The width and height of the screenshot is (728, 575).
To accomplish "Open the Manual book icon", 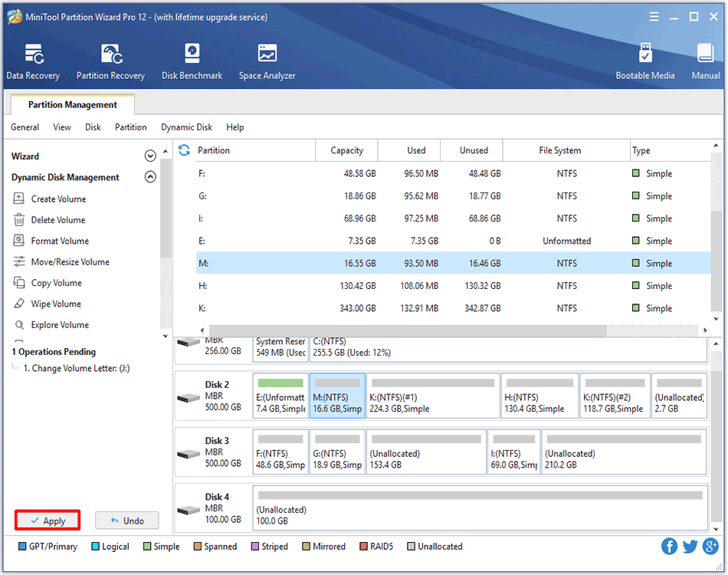I will [x=706, y=61].
